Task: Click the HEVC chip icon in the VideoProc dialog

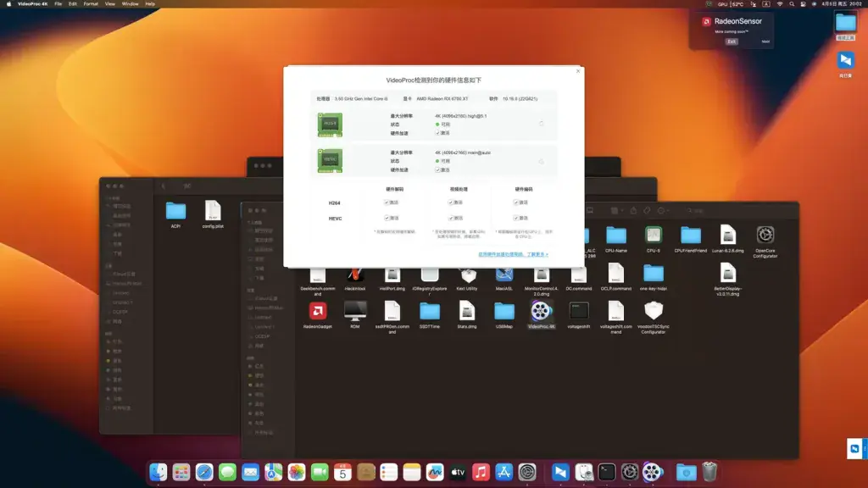Action: click(330, 160)
